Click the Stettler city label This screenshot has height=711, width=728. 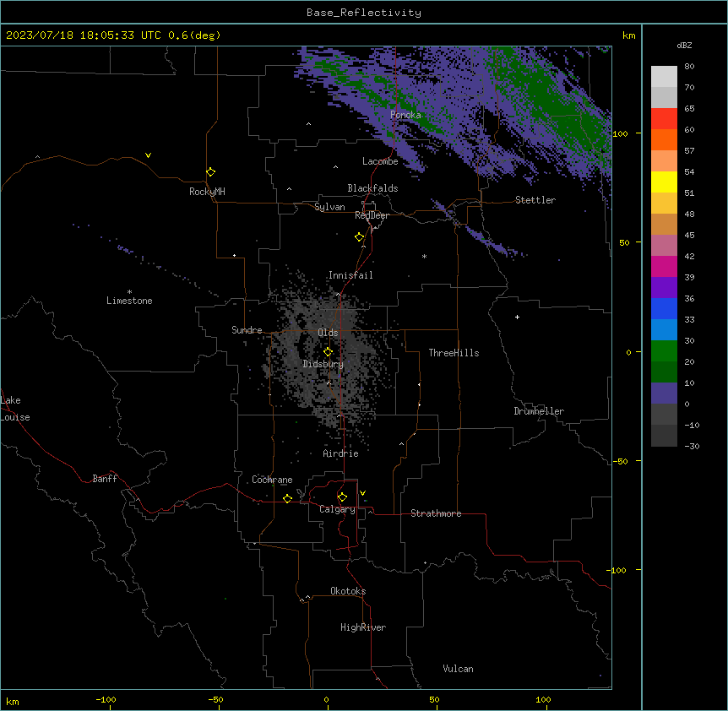click(x=535, y=200)
